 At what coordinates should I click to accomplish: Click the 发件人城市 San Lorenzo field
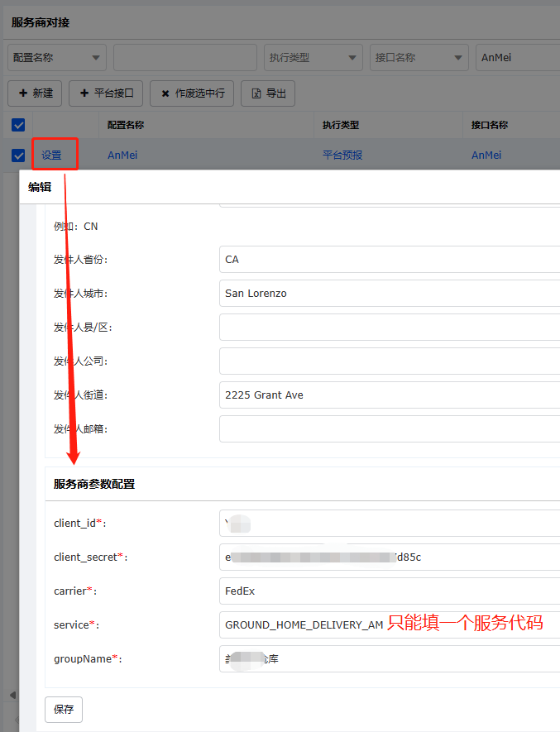389,293
